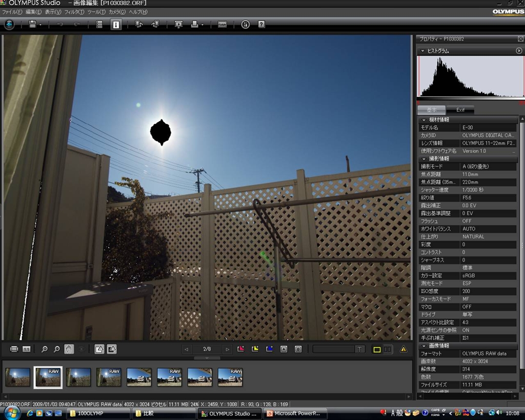Click the slideshow presentation icon
The width and height of the screenshot is (525, 420).
point(178,24)
